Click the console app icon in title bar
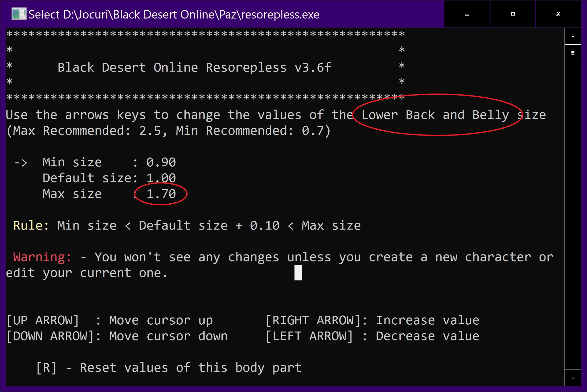Image resolution: width=587 pixels, height=392 pixels. [19, 14]
